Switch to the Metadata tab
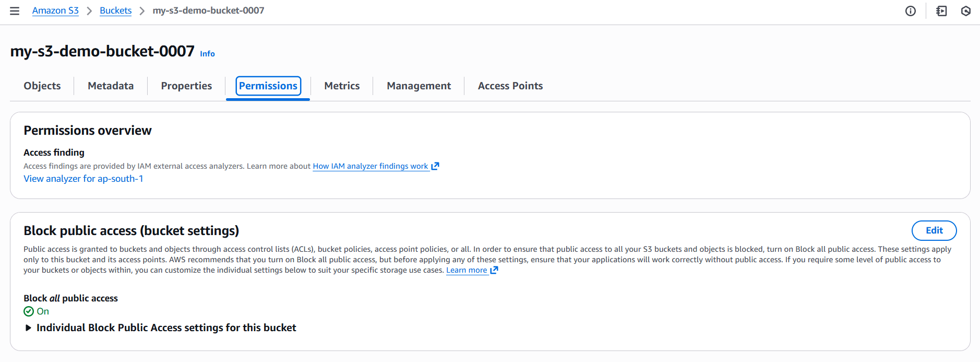Screen dimensions: 980x362 (x=111, y=86)
